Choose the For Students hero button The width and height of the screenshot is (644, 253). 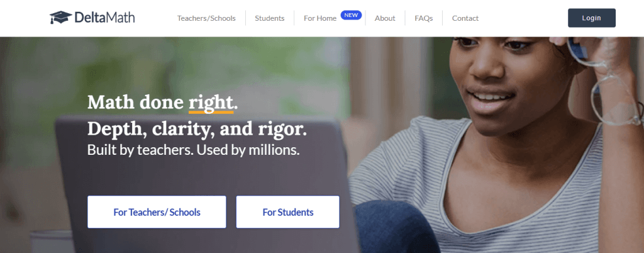coord(287,212)
